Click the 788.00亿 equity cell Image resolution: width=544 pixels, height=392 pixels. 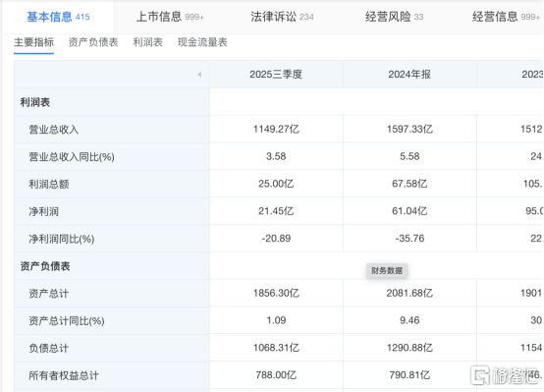pos(276,375)
